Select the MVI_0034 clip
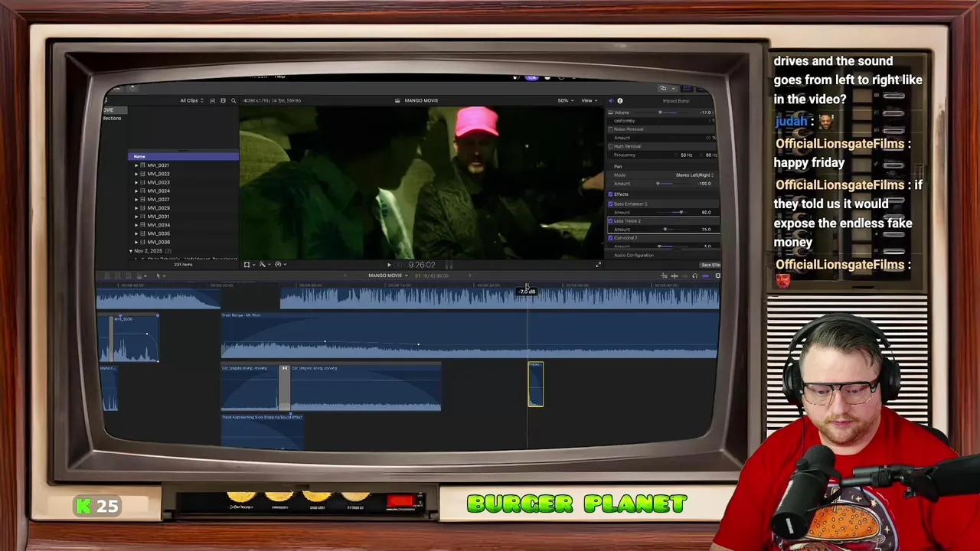Image resolution: width=980 pixels, height=551 pixels. (x=158, y=225)
